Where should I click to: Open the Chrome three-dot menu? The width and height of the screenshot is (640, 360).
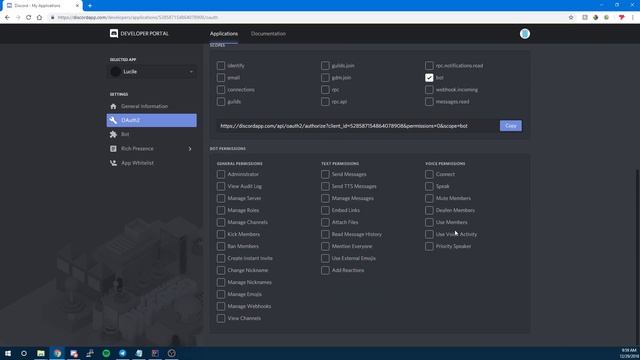click(x=633, y=18)
